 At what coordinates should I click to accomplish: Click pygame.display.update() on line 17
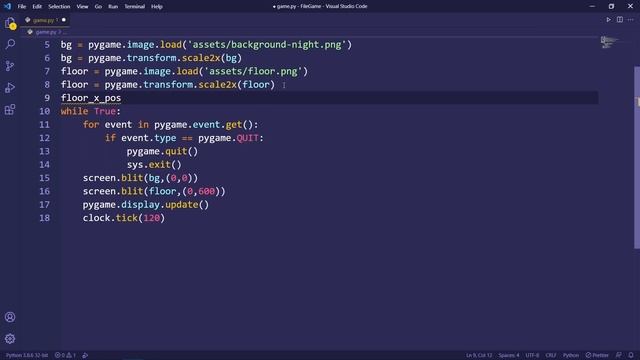146,204
